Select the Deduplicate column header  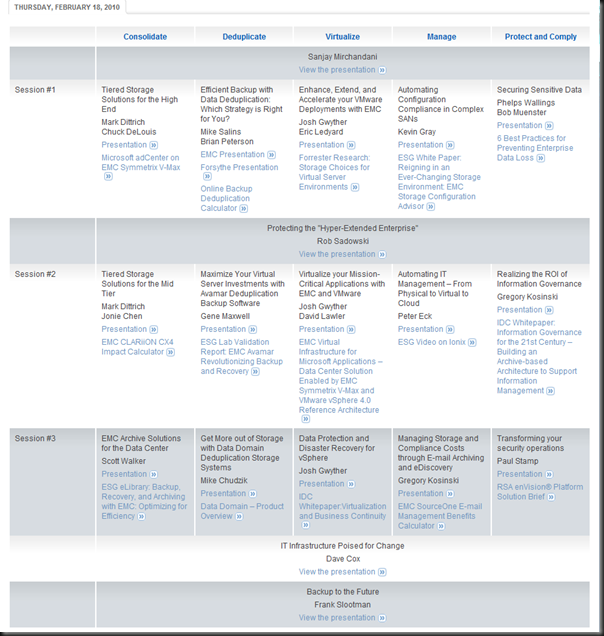click(x=244, y=37)
